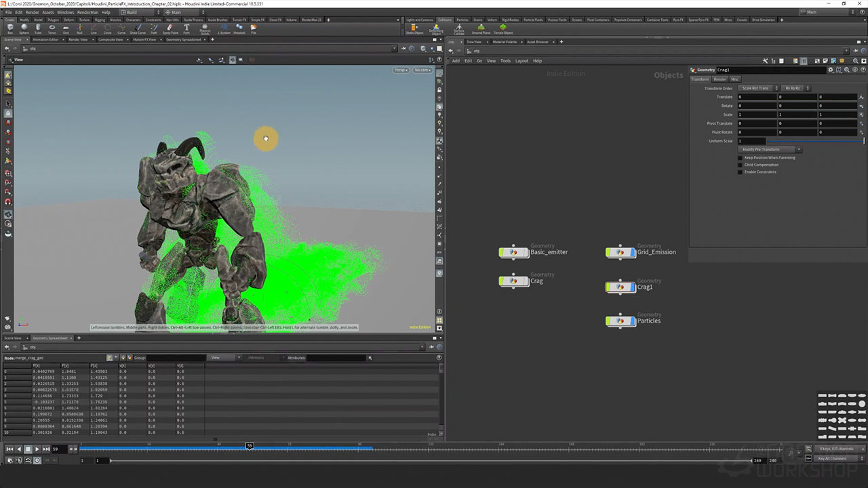Image resolution: width=868 pixels, height=488 pixels.
Task: Open the Modify Pre-Transform dropdown
Action: 770,149
